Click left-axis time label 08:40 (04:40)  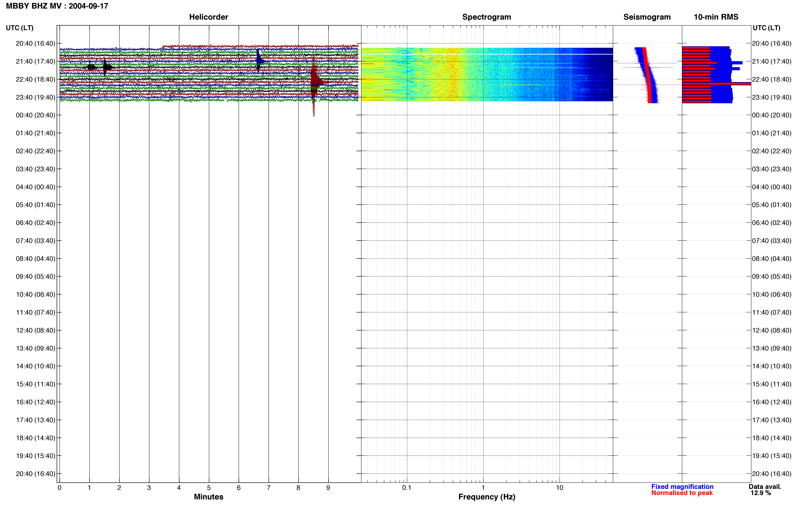click(x=36, y=259)
